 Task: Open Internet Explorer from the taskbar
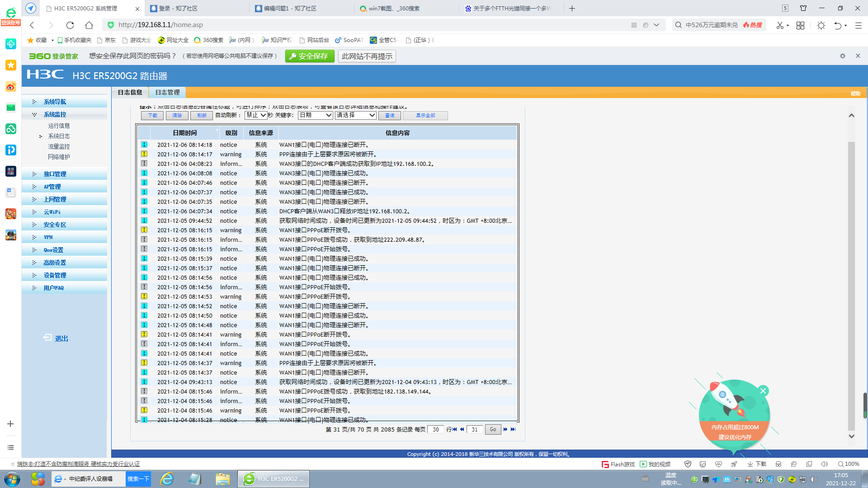(167, 479)
